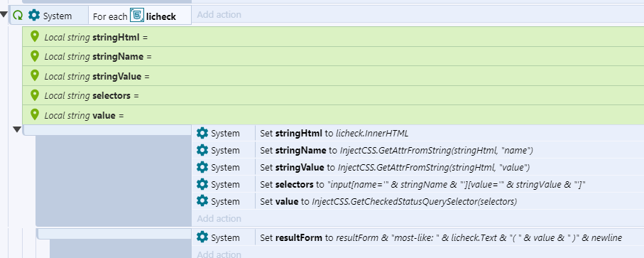Image resolution: width=644 pixels, height=258 pixels.
Task: Click the System gear icon in the For each condition
Action: [x=34, y=16]
